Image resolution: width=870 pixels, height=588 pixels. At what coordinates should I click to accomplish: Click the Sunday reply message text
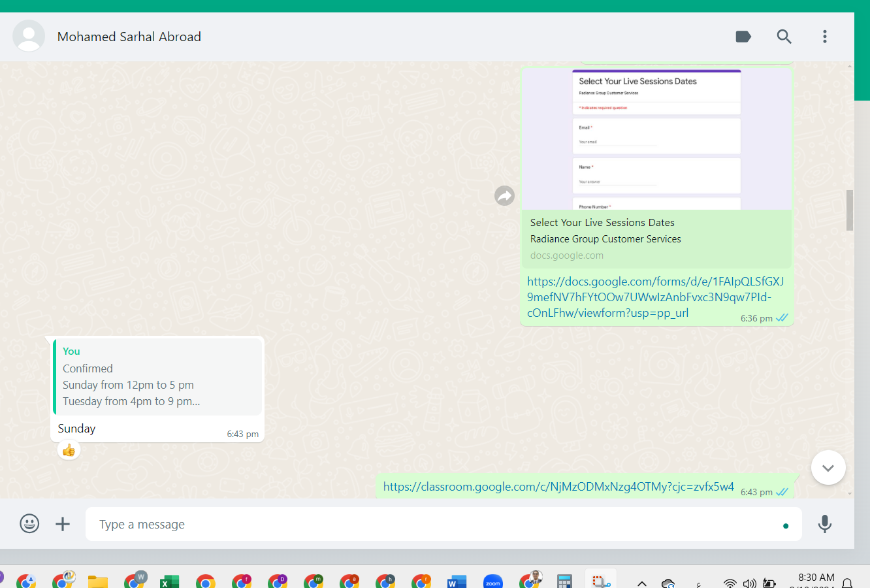point(76,429)
